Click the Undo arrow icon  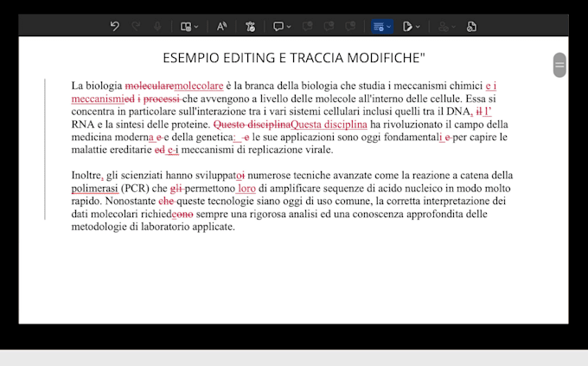tap(115, 26)
